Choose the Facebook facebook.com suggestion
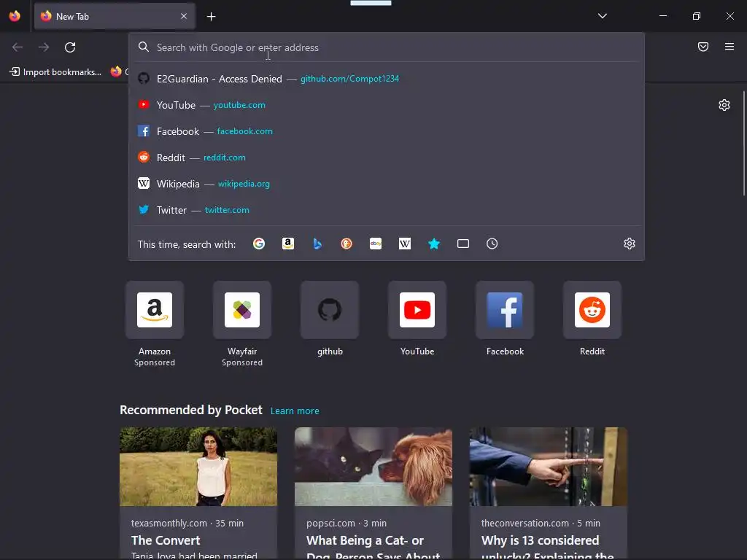 pos(387,131)
